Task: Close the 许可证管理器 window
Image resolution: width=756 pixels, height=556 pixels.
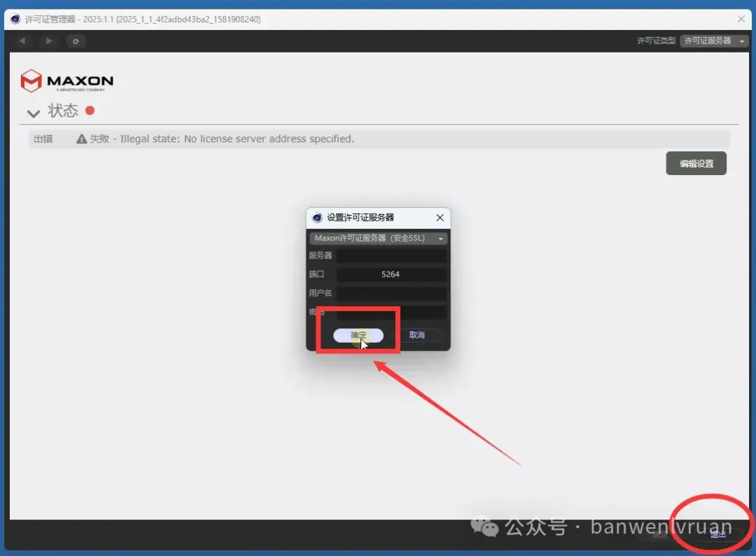Action: (x=741, y=19)
